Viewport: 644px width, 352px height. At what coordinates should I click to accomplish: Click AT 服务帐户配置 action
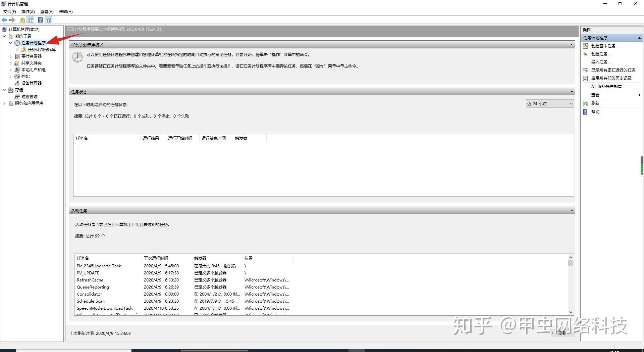[606, 87]
